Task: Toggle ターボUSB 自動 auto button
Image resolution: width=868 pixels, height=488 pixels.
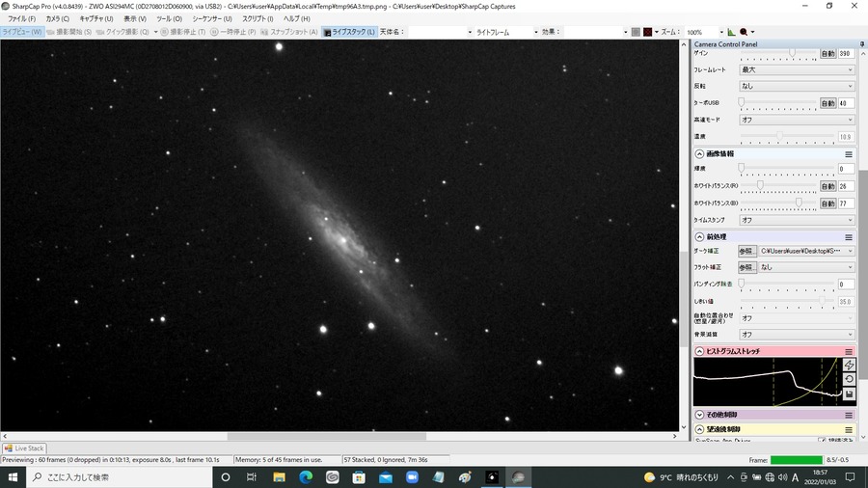Action: coord(827,103)
